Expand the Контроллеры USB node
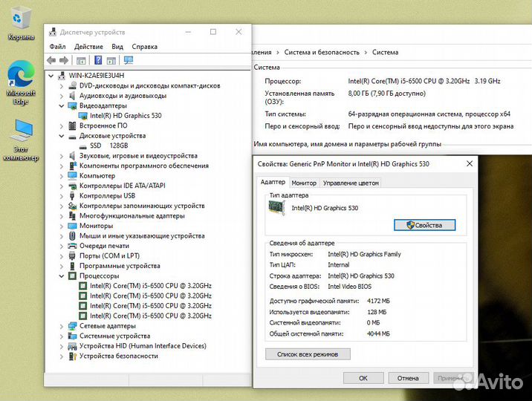This screenshot has height=401, width=532. [62, 196]
